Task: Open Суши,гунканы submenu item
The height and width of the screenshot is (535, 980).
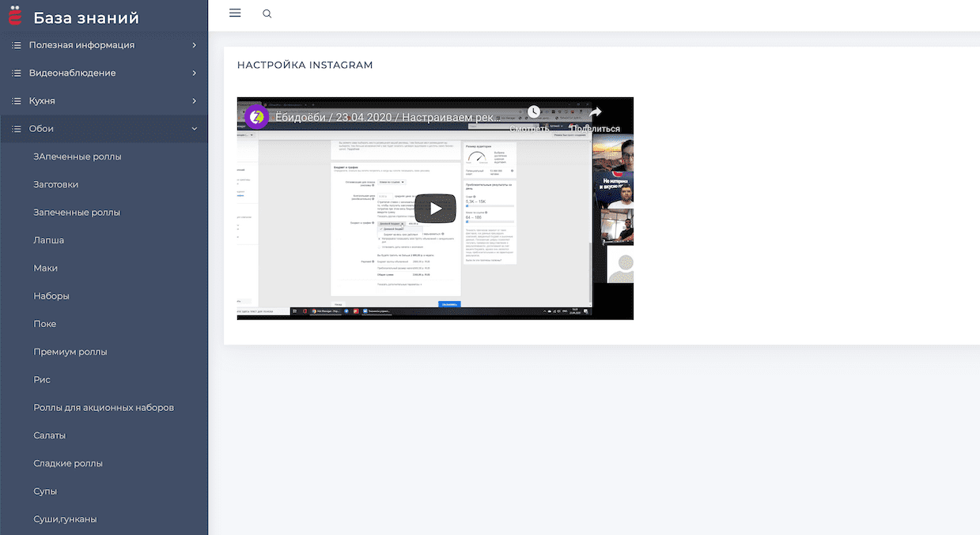Action: pos(65,519)
